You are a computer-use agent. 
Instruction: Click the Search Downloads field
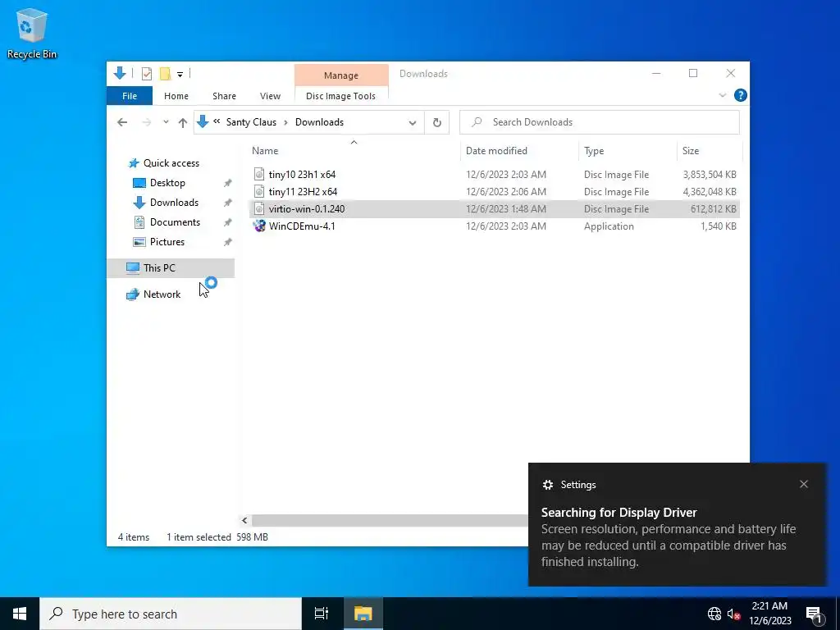tap(600, 122)
